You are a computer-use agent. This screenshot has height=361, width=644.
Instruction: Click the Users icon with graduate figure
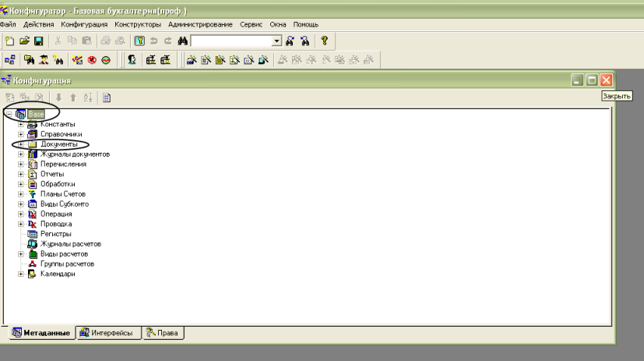coord(44,60)
